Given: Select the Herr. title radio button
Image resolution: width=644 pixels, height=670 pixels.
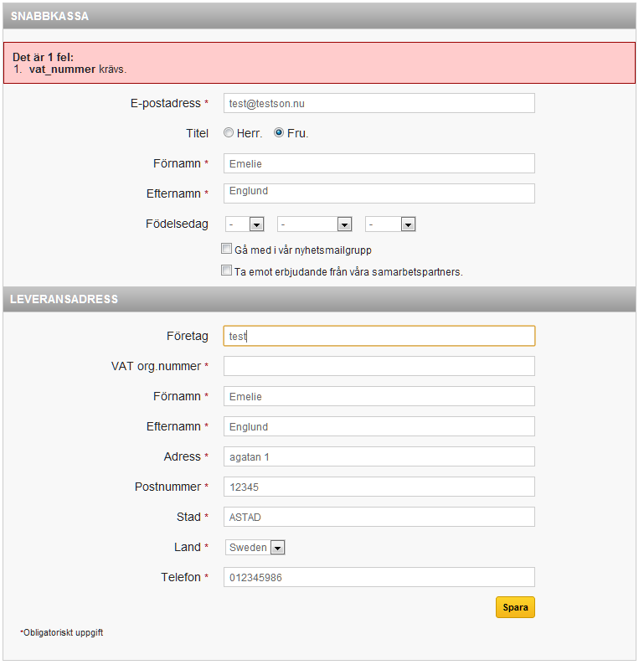Looking at the screenshot, I should (230, 134).
